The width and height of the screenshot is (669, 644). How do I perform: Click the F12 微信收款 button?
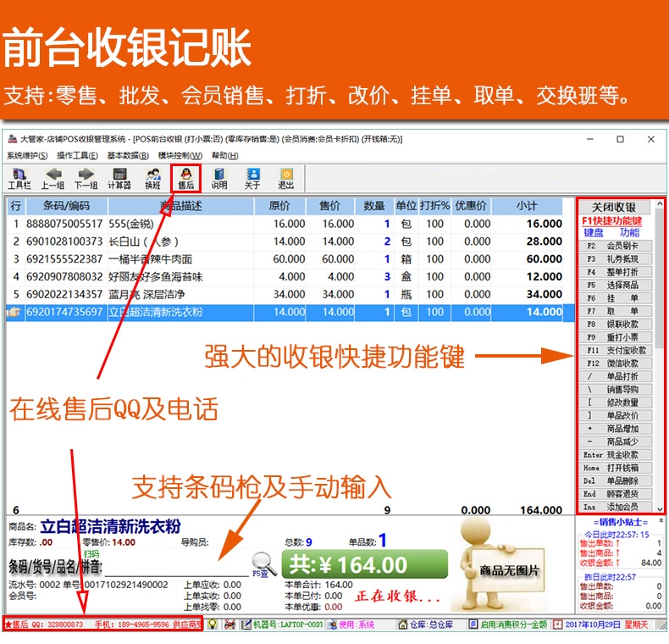tap(616, 364)
